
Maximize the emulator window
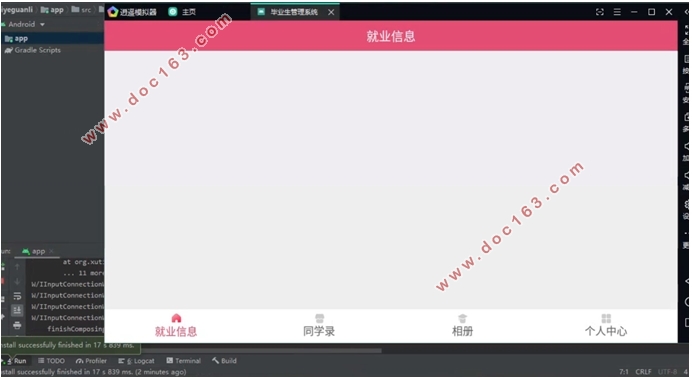point(651,12)
